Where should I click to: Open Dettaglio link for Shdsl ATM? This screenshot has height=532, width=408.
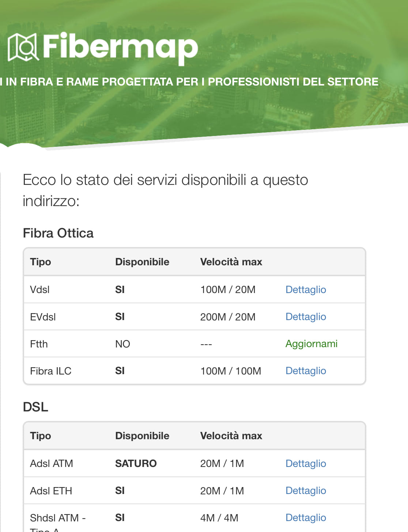pyautogui.click(x=306, y=518)
